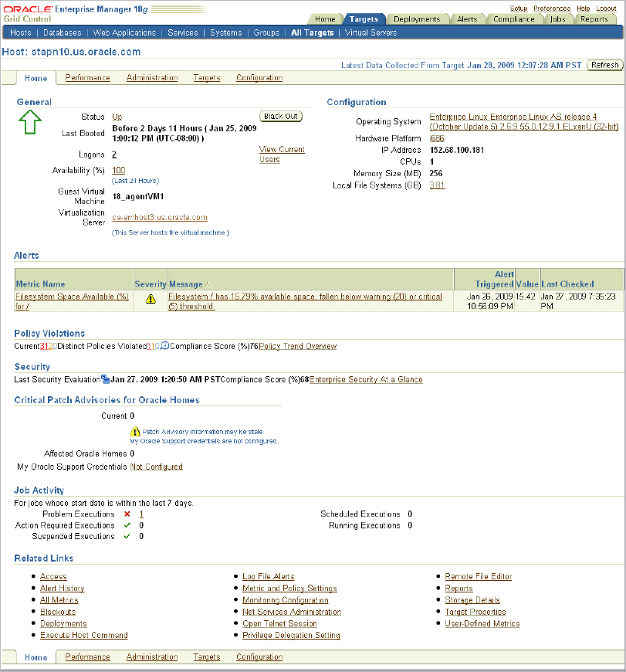
Task: Open the Policy Trend Overview link
Action: coord(298,346)
